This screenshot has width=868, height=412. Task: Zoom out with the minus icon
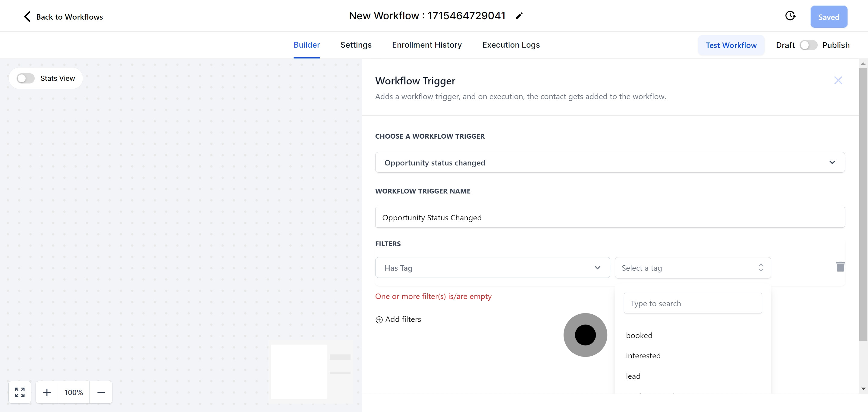coord(101,392)
